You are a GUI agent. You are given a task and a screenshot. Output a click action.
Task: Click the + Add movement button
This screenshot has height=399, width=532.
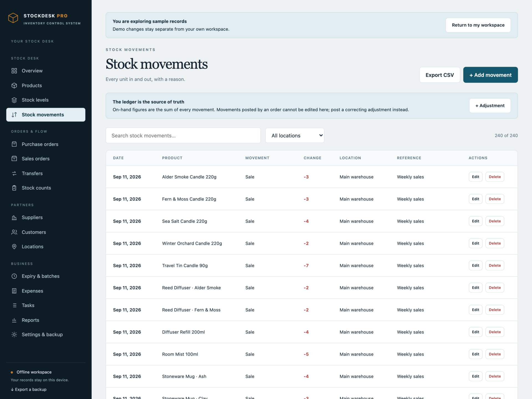pos(490,75)
